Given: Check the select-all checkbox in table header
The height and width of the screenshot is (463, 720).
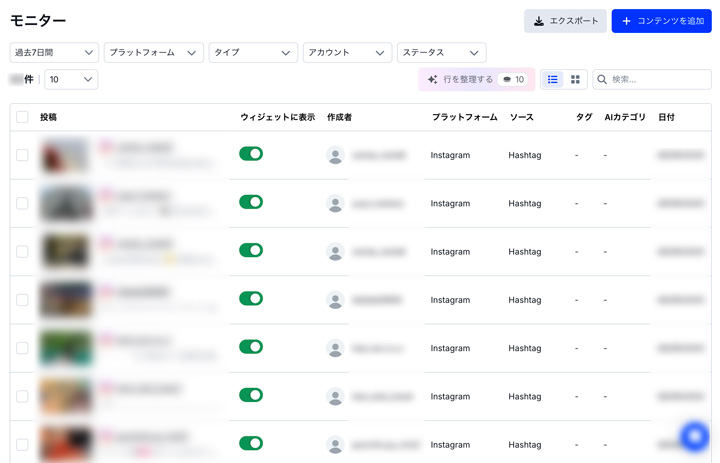Looking at the screenshot, I should (22, 117).
